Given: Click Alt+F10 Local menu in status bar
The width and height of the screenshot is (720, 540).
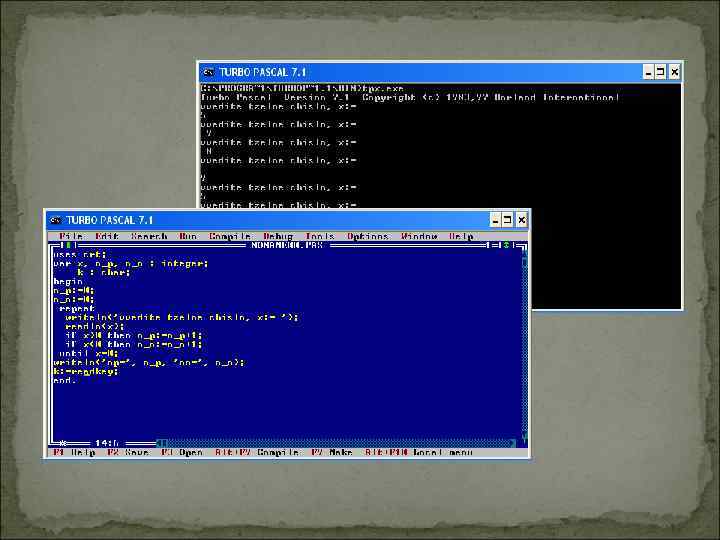Looking at the screenshot, I should [x=418, y=452].
